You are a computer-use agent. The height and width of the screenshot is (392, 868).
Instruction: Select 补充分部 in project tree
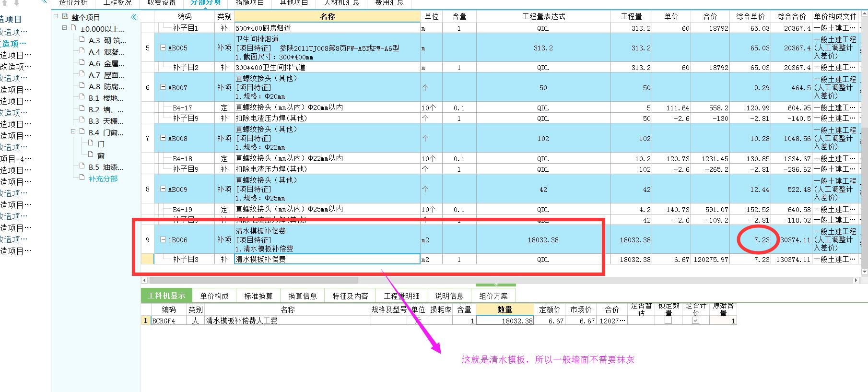point(103,178)
